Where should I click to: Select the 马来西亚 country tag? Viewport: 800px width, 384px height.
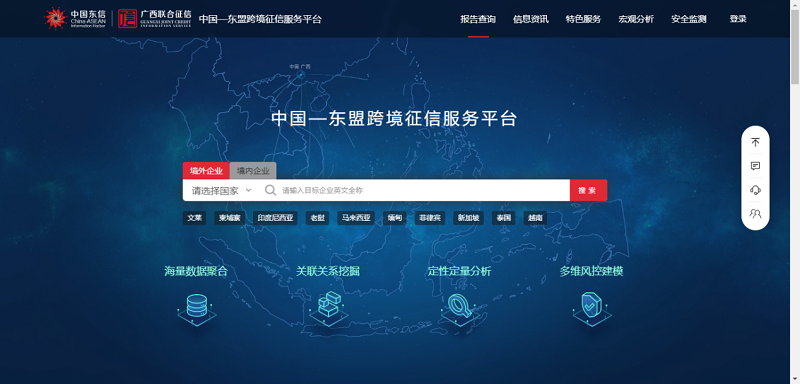[x=356, y=218]
